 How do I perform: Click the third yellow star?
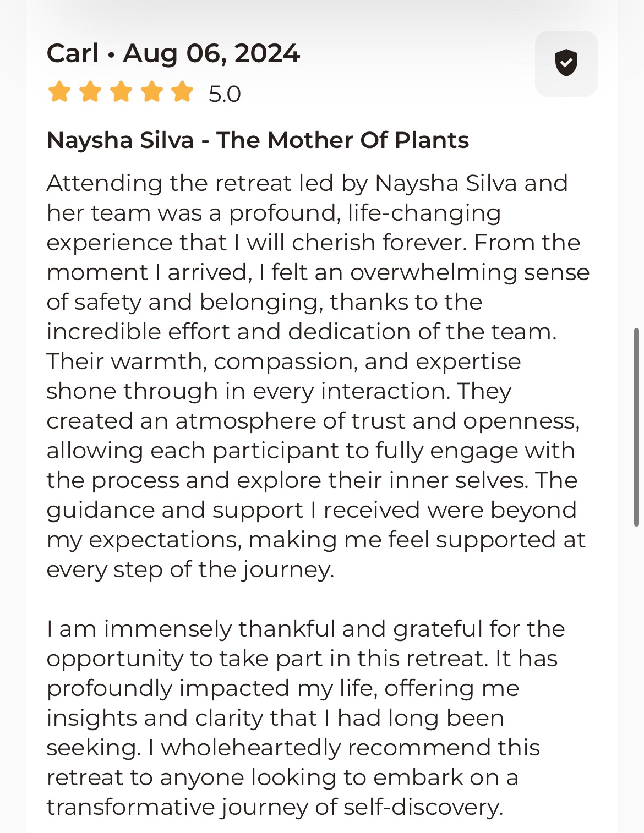click(121, 92)
